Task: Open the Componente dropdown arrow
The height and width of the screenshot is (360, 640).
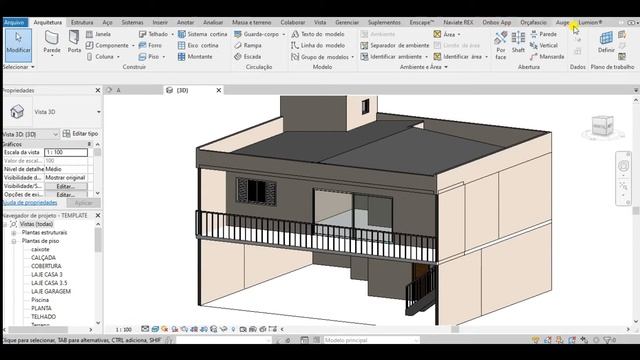Action: pyautogui.click(x=133, y=46)
